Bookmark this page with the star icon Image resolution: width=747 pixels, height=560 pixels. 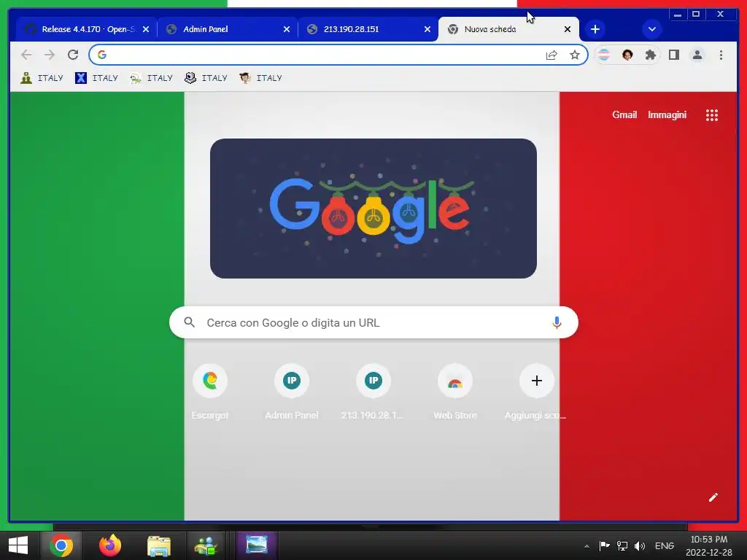(x=575, y=55)
